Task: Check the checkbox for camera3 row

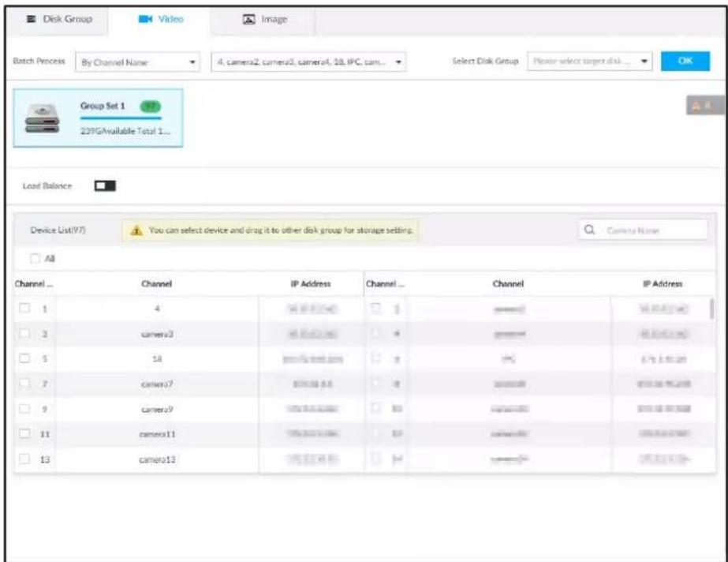Action: (x=24, y=333)
